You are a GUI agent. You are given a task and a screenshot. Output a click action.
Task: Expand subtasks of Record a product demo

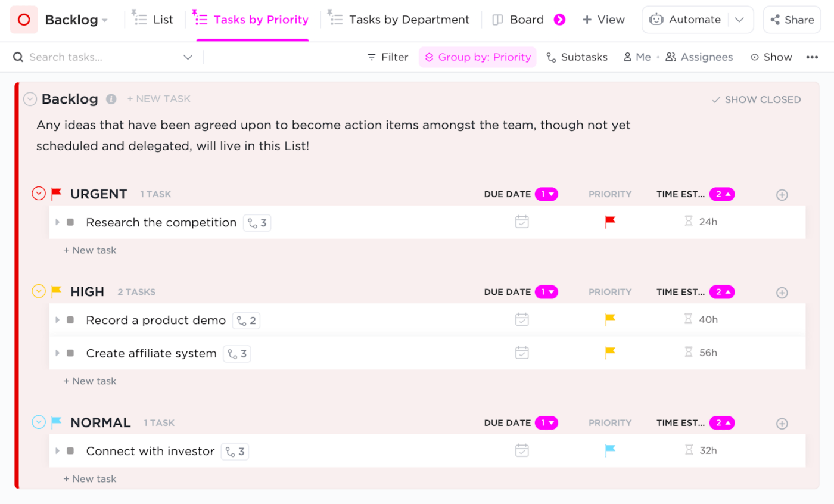click(x=57, y=319)
